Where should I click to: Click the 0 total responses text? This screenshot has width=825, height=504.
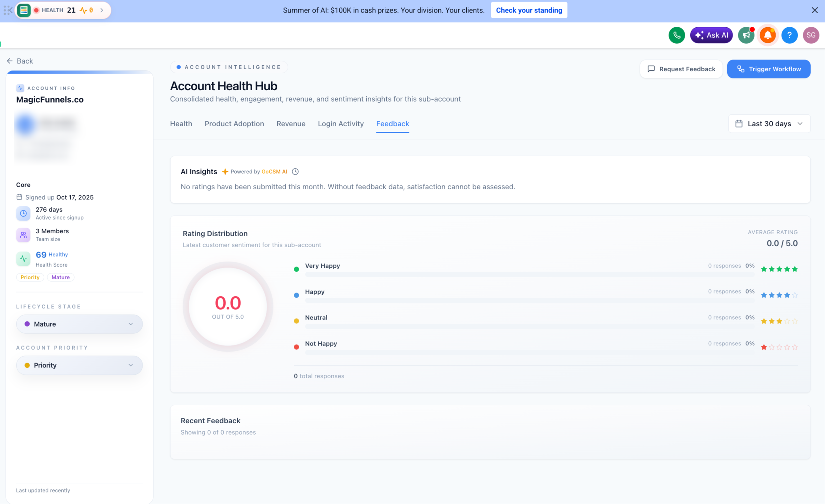[319, 376]
